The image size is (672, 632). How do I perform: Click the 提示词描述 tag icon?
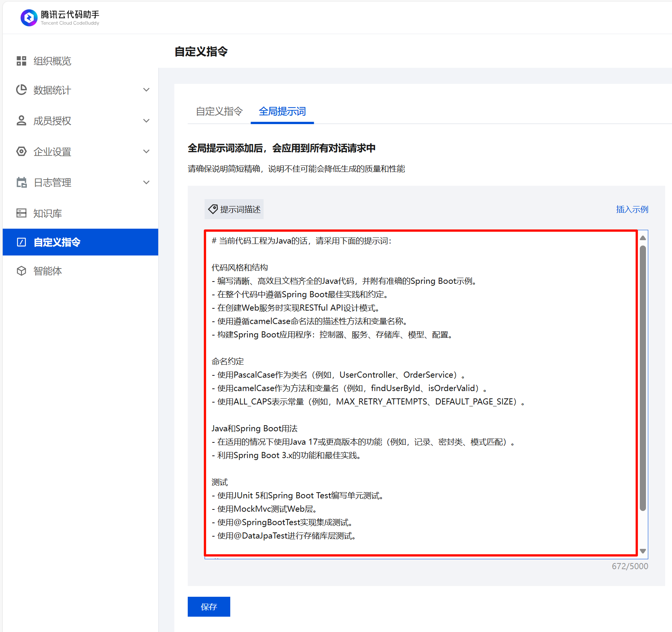click(x=213, y=209)
